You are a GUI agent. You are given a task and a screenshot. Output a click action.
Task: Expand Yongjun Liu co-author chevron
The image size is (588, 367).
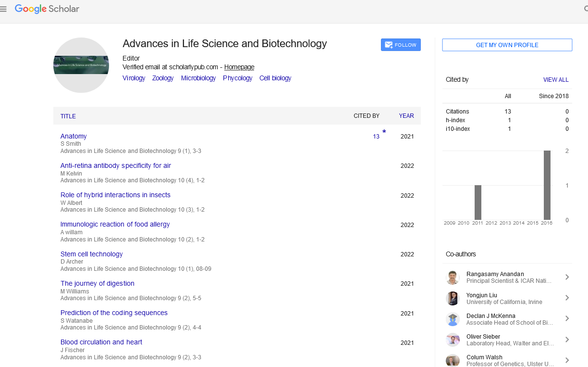click(x=567, y=298)
